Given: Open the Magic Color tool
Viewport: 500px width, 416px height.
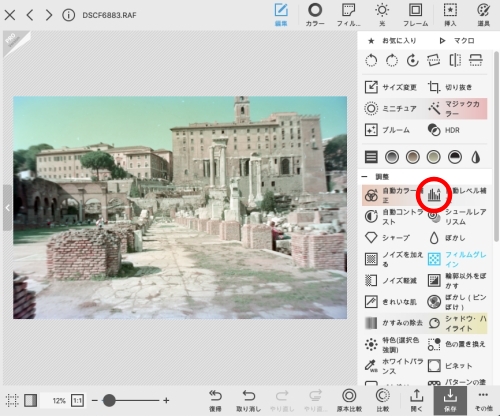Looking at the screenshot, I should [x=457, y=109].
